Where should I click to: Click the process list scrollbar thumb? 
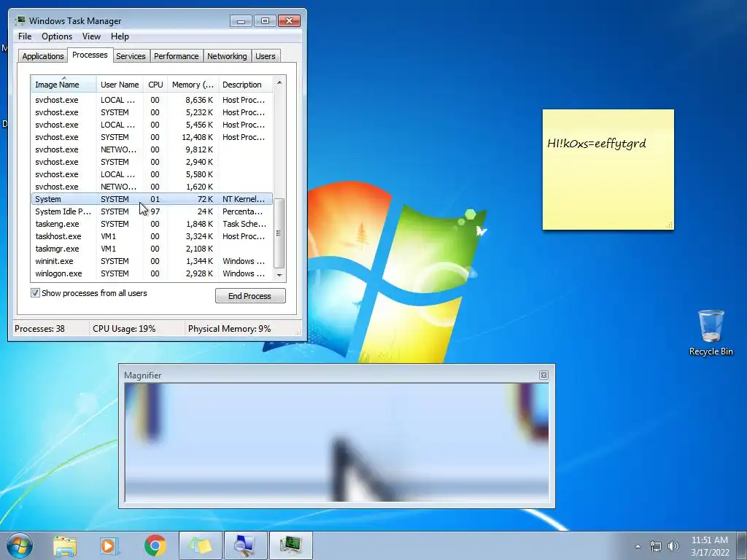(x=279, y=233)
